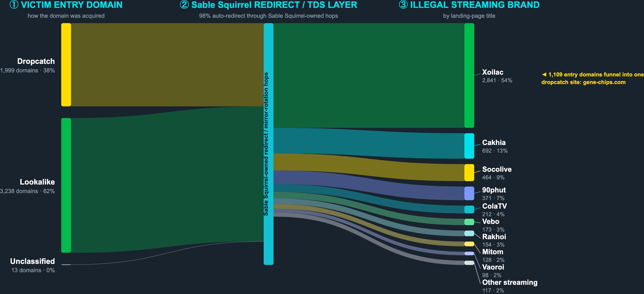Click the 'Xoilac' brand label

pyautogui.click(x=492, y=72)
